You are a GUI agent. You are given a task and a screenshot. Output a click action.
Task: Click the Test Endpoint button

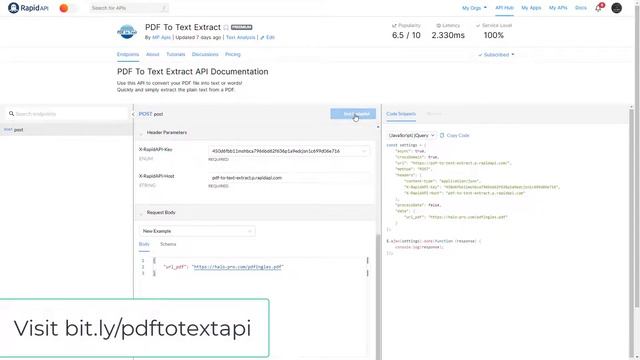click(353, 114)
